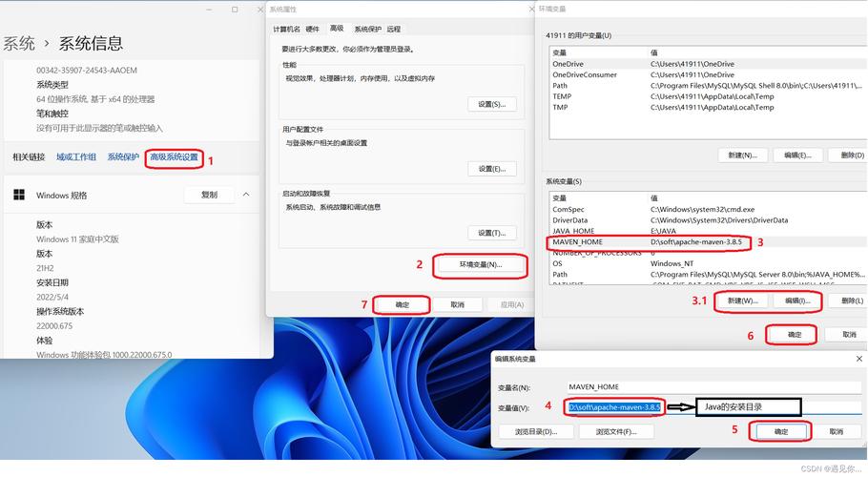868x477 pixels.
Task: Select the system Path variable with MySQL Server
Action: tap(708, 274)
